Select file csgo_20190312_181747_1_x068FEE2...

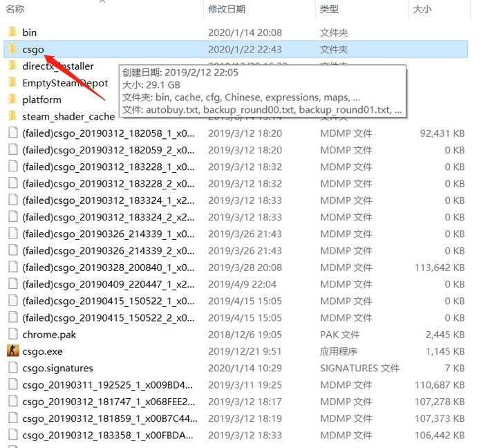[109, 402]
